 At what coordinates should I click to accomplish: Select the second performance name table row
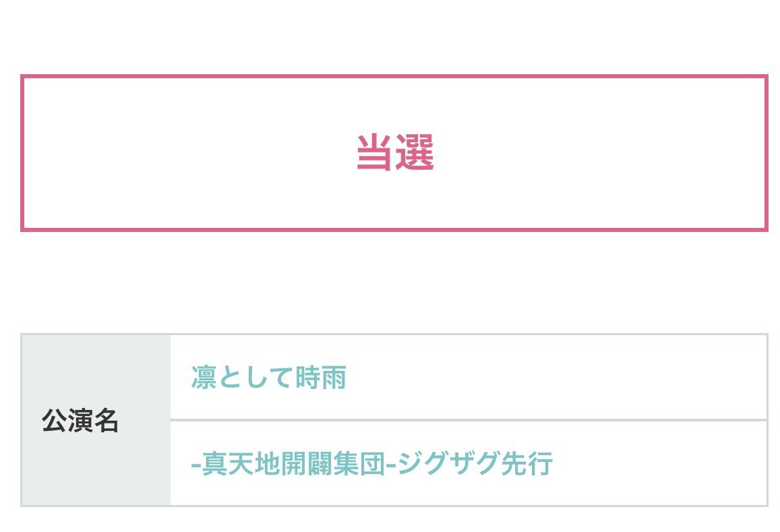pyautogui.click(x=468, y=463)
